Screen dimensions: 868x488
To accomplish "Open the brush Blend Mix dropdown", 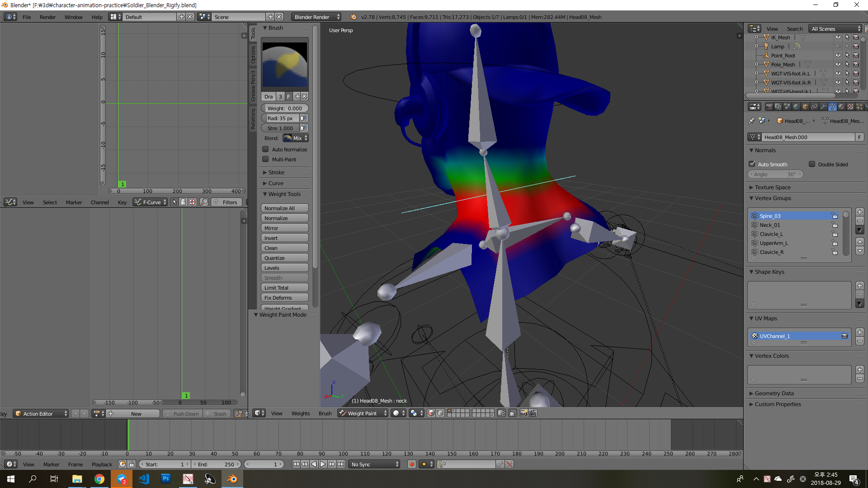I will point(296,138).
